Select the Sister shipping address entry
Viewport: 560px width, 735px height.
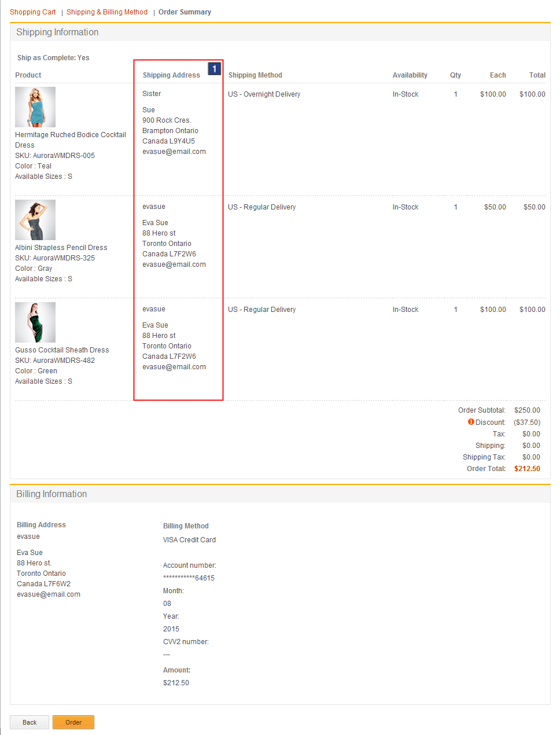click(151, 93)
